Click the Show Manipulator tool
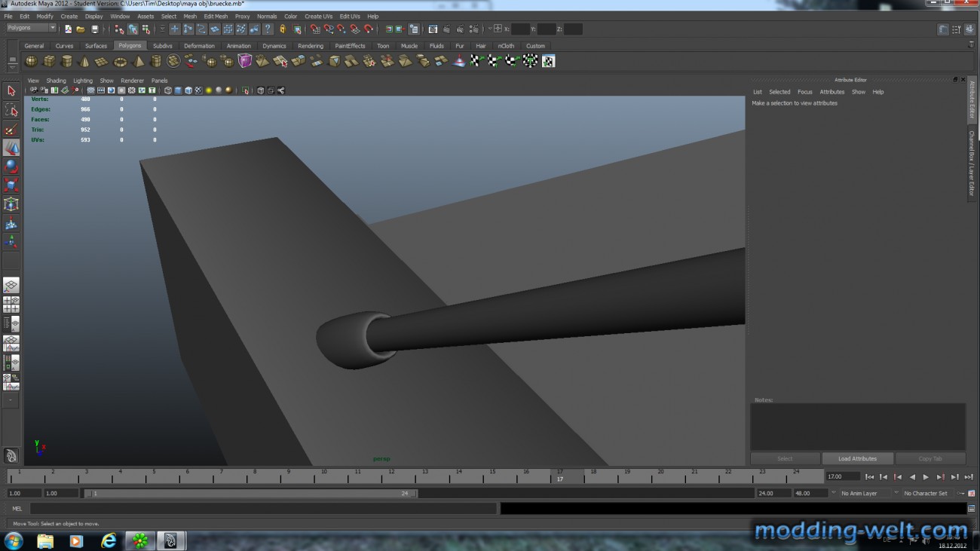 pyautogui.click(x=11, y=242)
